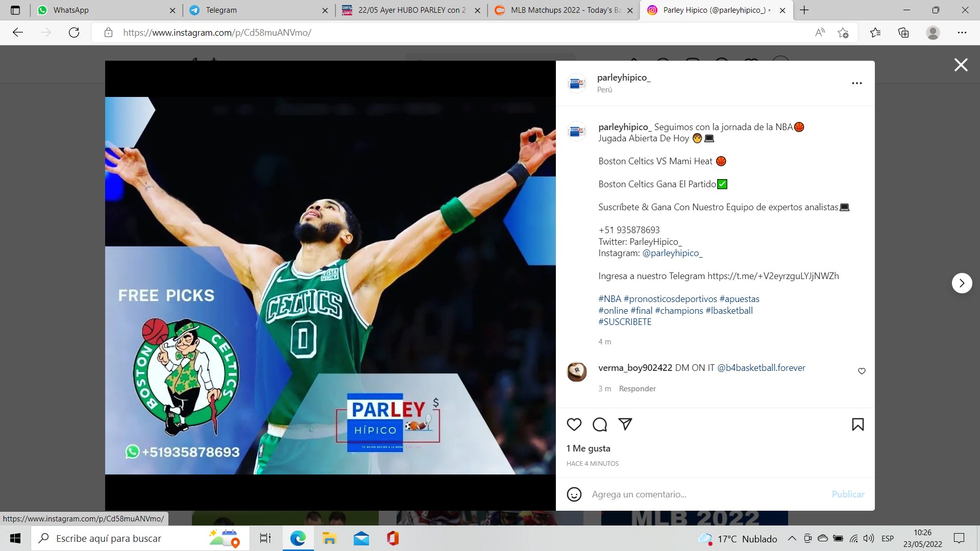Open Windows notification center
This screenshot has height=551, width=980.
(959, 538)
